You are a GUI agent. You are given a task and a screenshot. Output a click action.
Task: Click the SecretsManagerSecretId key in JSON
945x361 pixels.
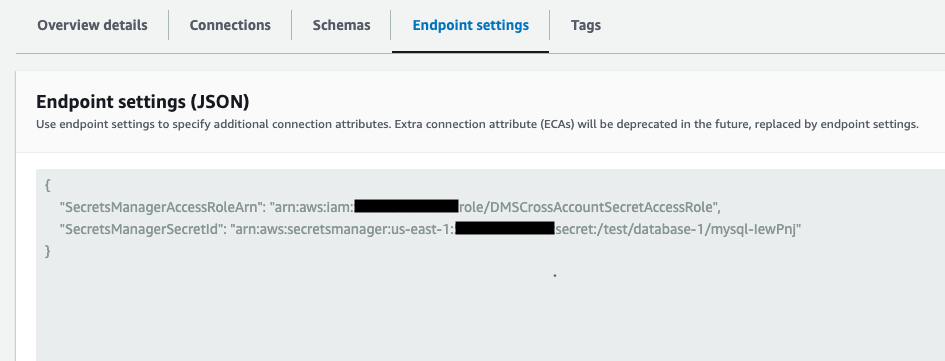coord(141,230)
